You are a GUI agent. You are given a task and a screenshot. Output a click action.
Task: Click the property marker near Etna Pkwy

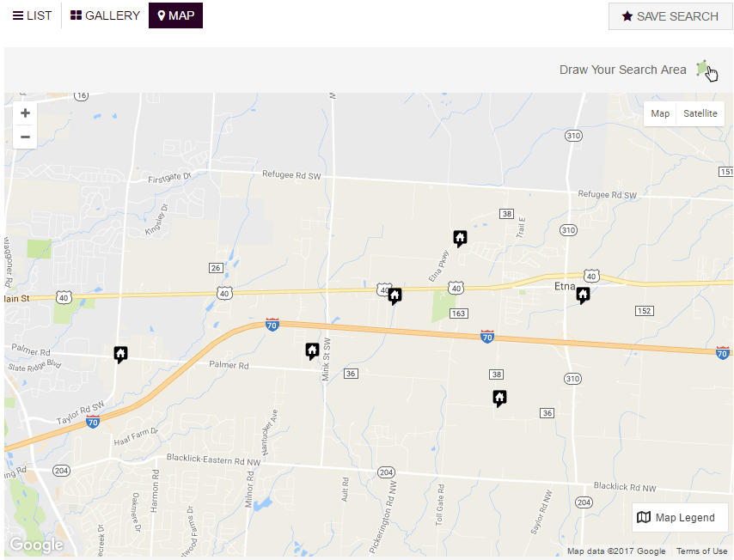(460, 239)
